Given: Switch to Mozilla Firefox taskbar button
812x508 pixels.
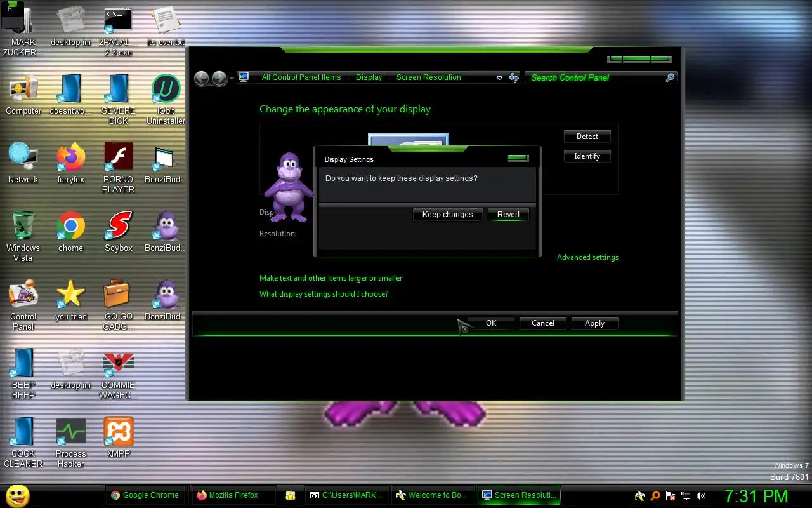Looking at the screenshot, I should coord(233,495).
